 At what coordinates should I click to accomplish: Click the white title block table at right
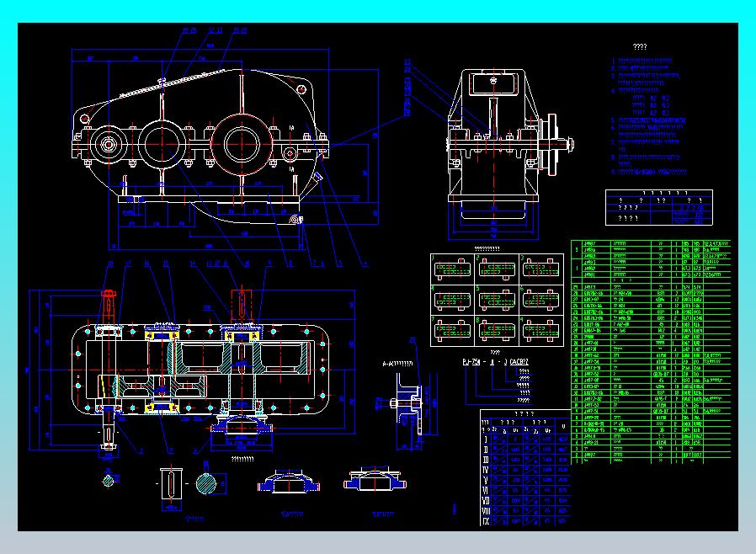click(658, 207)
